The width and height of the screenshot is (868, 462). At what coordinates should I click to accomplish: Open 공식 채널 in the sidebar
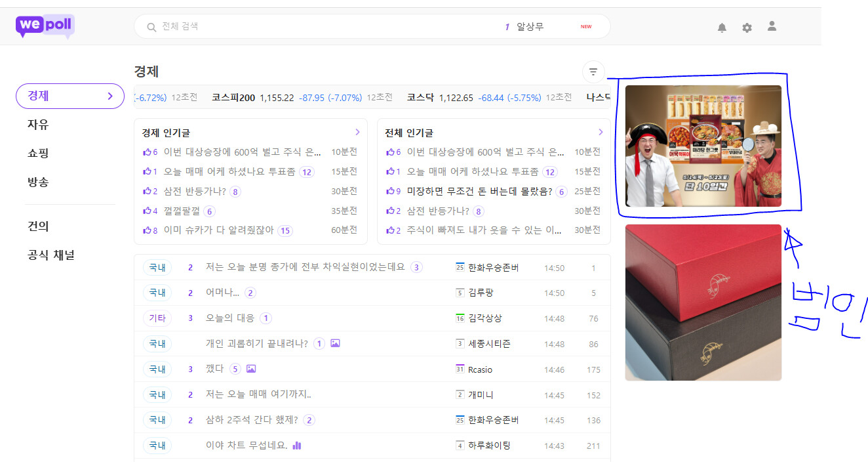click(51, 255)
